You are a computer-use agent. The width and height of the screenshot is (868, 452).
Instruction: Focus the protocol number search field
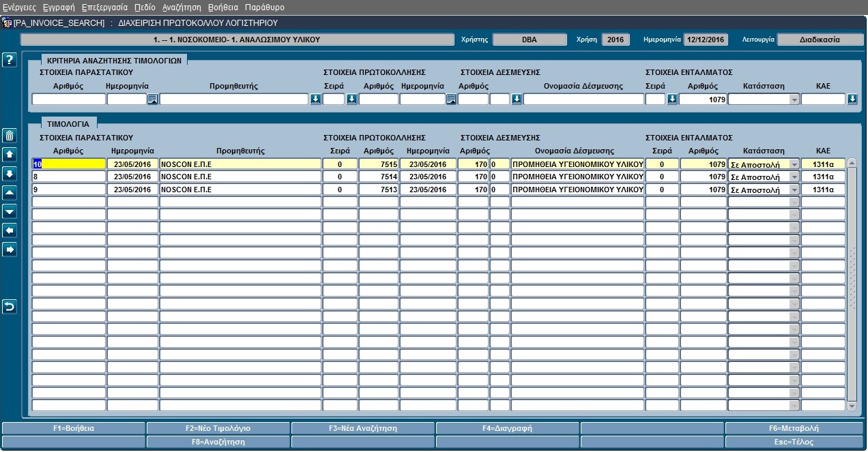tap(379, 100)
